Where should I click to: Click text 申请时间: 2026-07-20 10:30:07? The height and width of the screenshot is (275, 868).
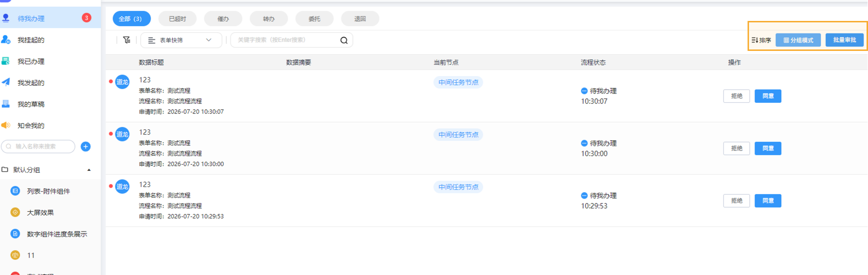(181, 112)
